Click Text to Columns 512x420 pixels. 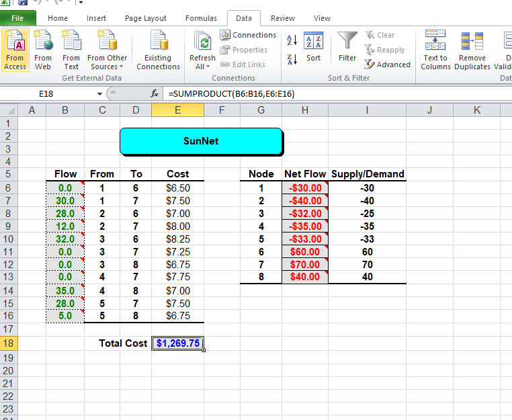[435, 50]
